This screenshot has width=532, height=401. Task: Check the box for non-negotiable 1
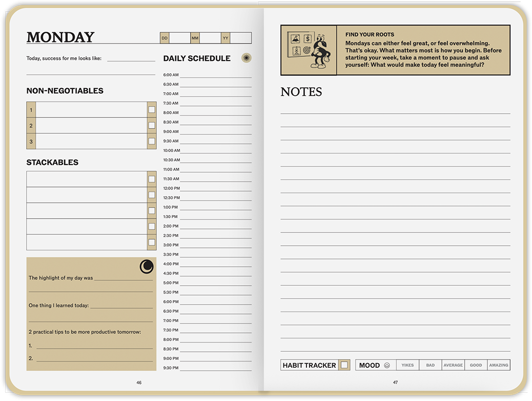point(152,110)
